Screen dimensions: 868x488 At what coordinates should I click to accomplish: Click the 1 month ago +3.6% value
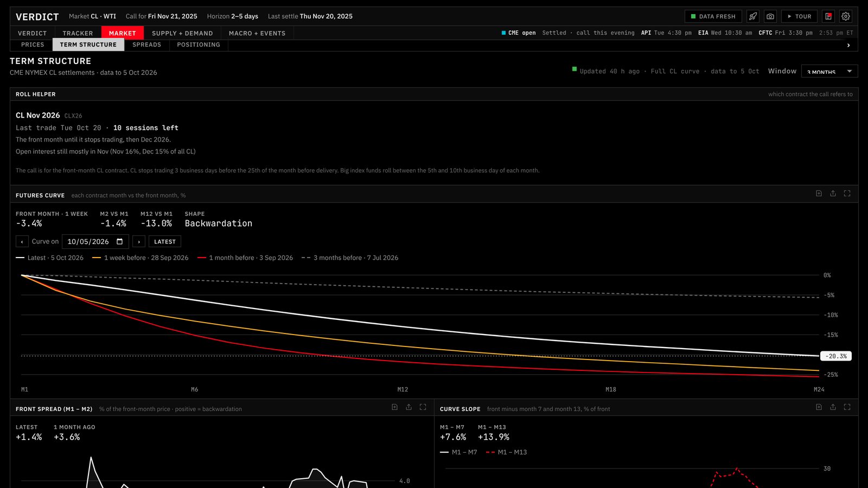click(x=67, y=437)
